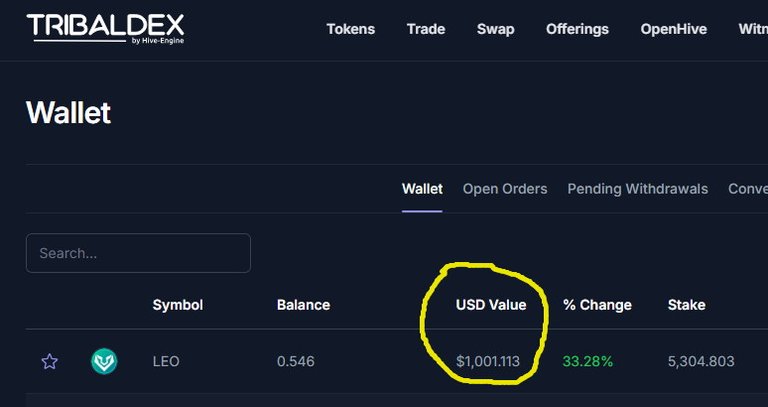This screenshot has width=768, height=407.
Task: Click the $1,001.113 USD value
Action: 488,362
